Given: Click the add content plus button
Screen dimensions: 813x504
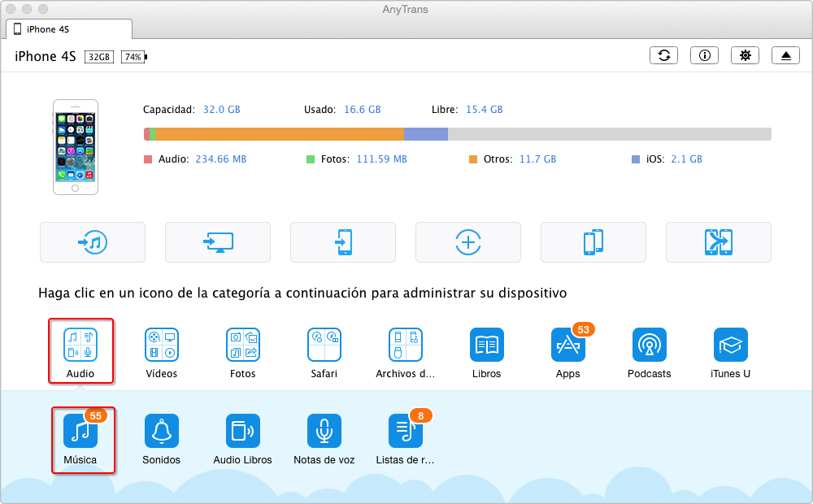Looking at the screenshot, I should coord(468,242).
